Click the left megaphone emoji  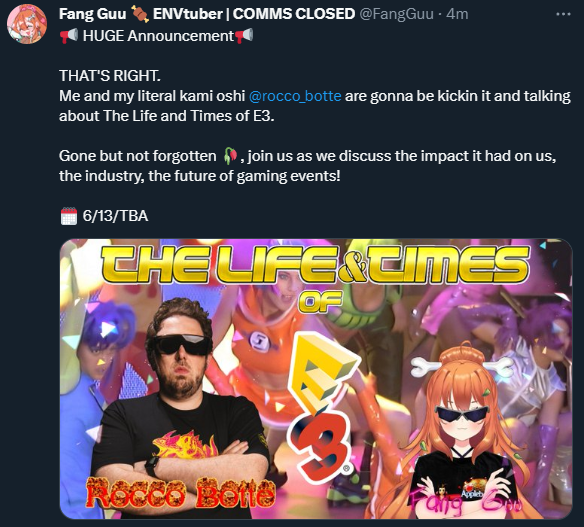point(69,36)
